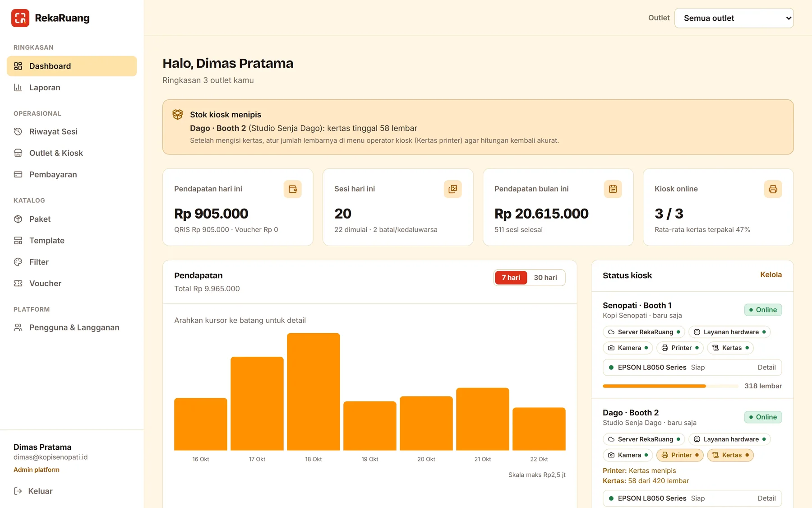Click the highlighted Kertas chip for Dago Booth 2

point(730,455)
